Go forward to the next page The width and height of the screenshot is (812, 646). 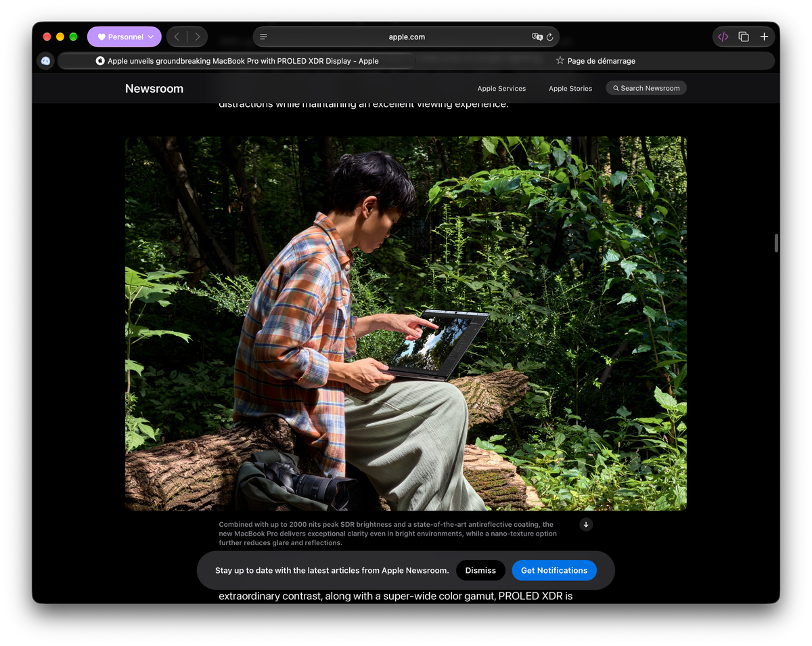198,37
